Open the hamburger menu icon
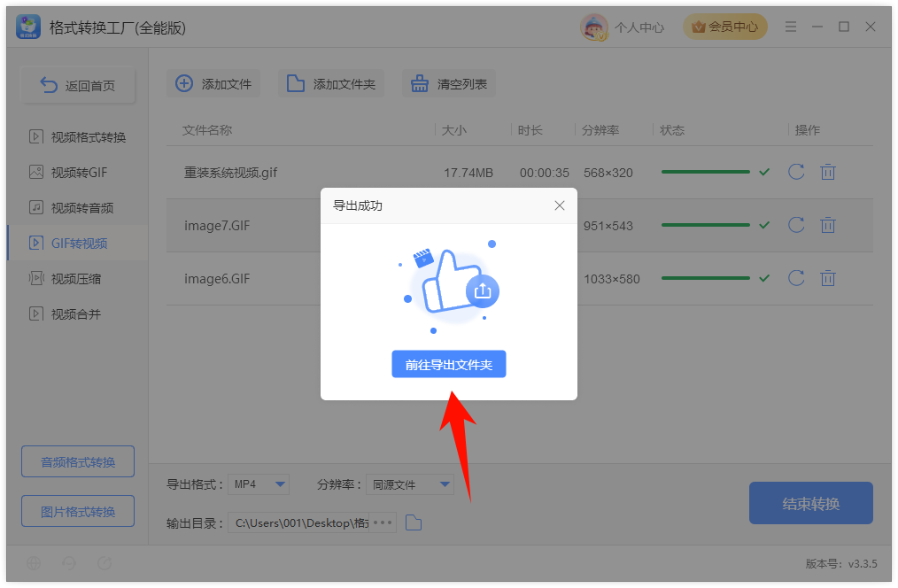This screenshot has height=588, width=898. [x=791, y=27]
